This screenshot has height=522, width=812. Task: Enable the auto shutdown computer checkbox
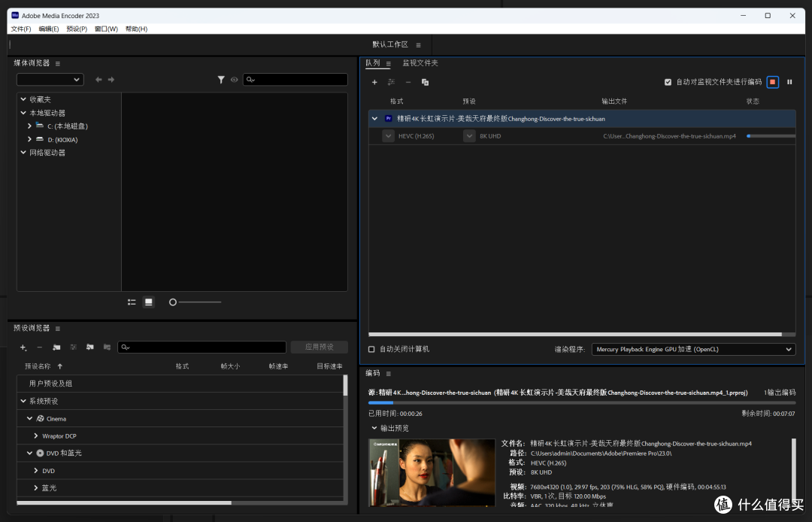[x=371, y=349]
